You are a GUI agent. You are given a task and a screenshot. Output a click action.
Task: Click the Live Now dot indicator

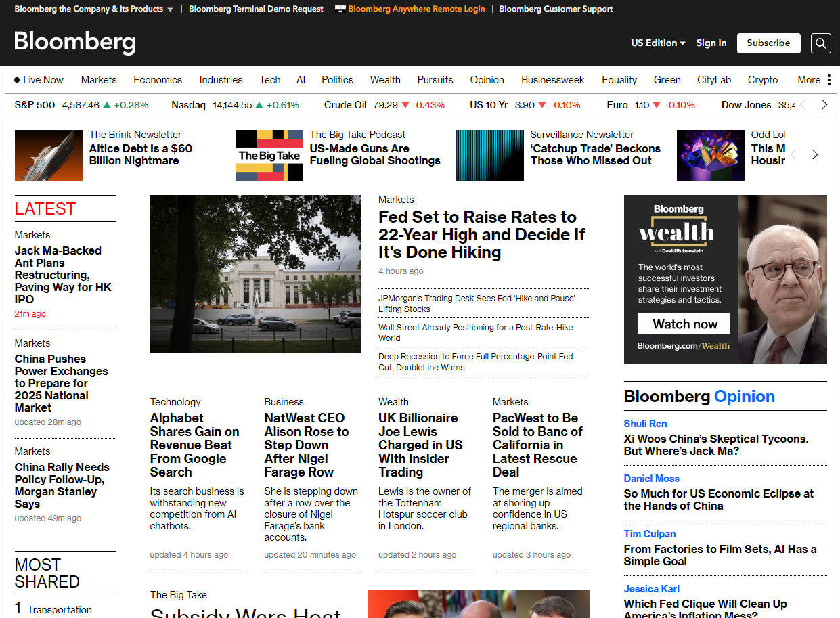pos(17,80)
